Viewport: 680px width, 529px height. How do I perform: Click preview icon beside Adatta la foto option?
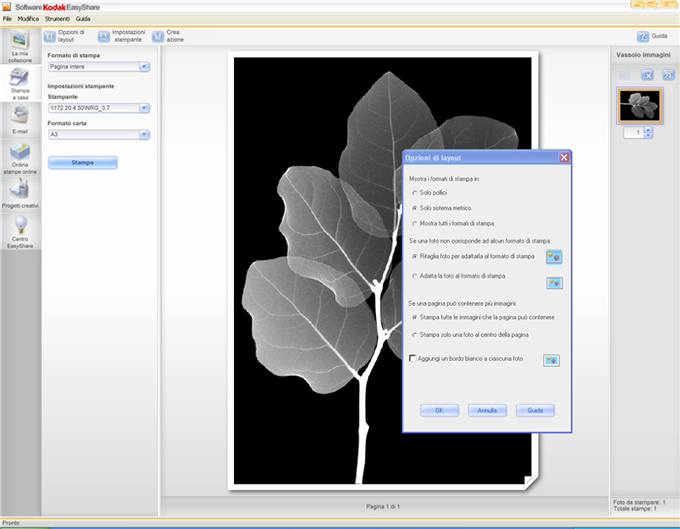pyautogui.click(x=554, y=283)
